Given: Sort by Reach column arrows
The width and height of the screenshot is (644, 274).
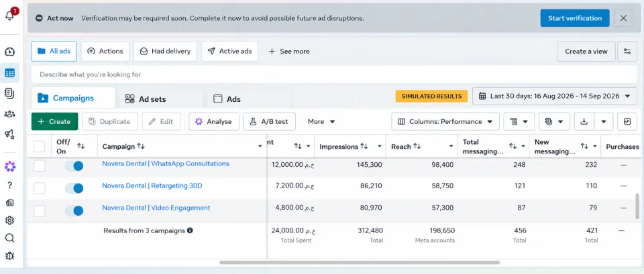Looking at the screenshot, I should (417, 147).
